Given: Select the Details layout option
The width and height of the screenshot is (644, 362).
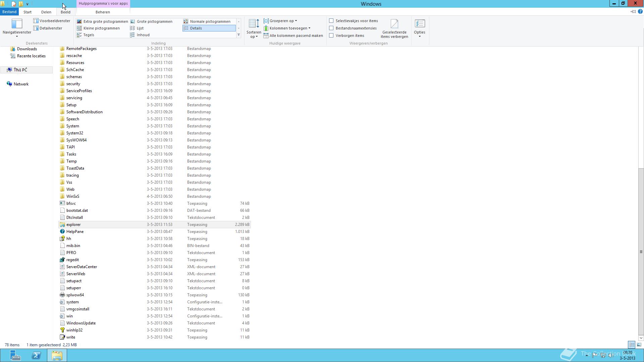Looking at the screenshot, I should 209,28.
